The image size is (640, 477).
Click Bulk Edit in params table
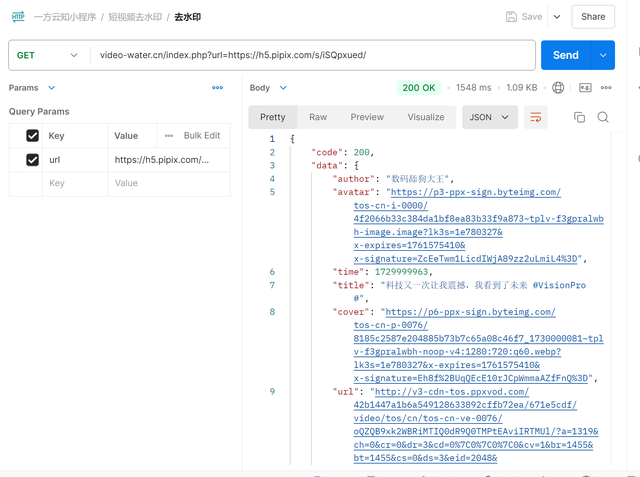tap(201, 135)
